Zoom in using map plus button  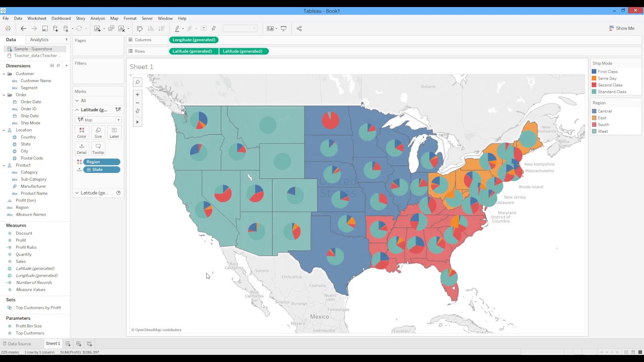(x=137, y=94)
